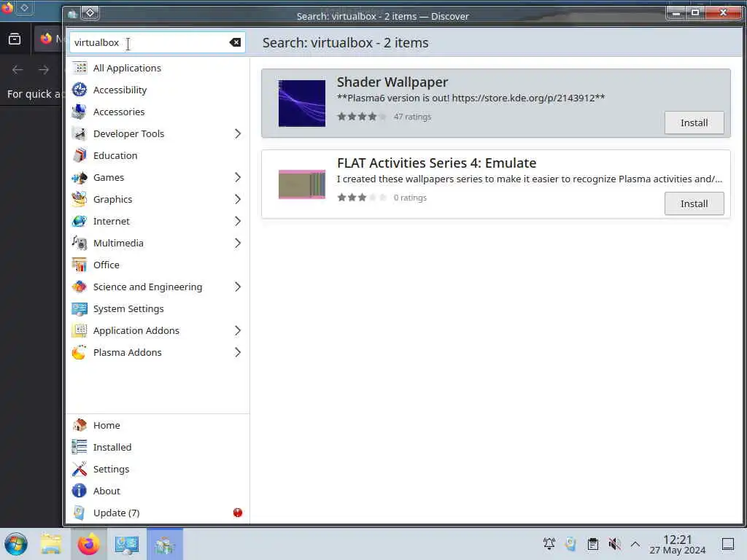Open the notifications bell in tray
The width and height of the screenshot is (747, 560).
pos(549,544)
